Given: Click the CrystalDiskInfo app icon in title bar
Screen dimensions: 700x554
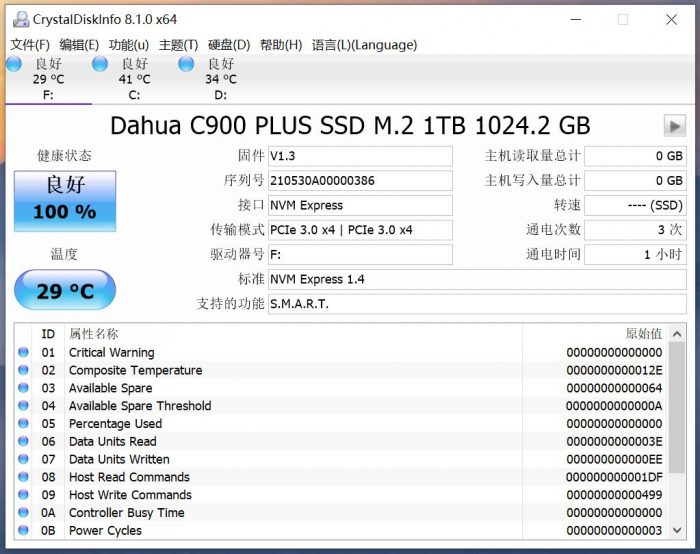Looking at the screenshot, I should (19, 19).
